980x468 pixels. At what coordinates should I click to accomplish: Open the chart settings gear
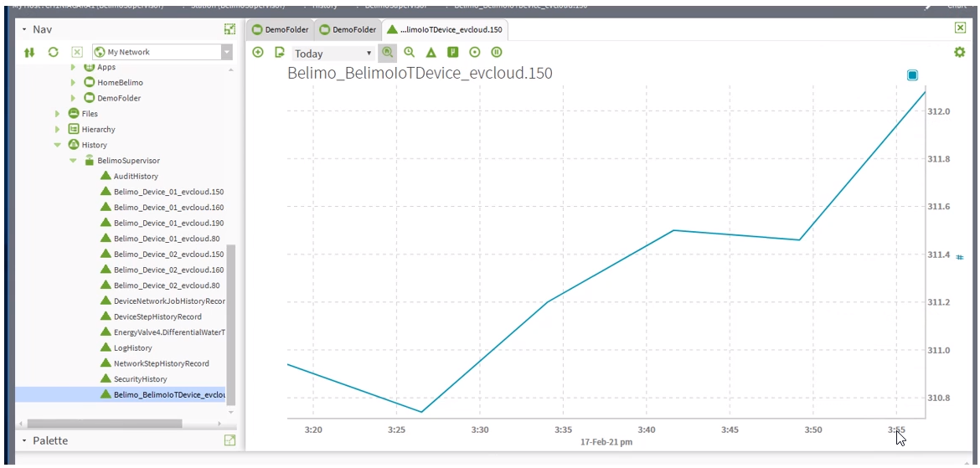pos(960,52)
